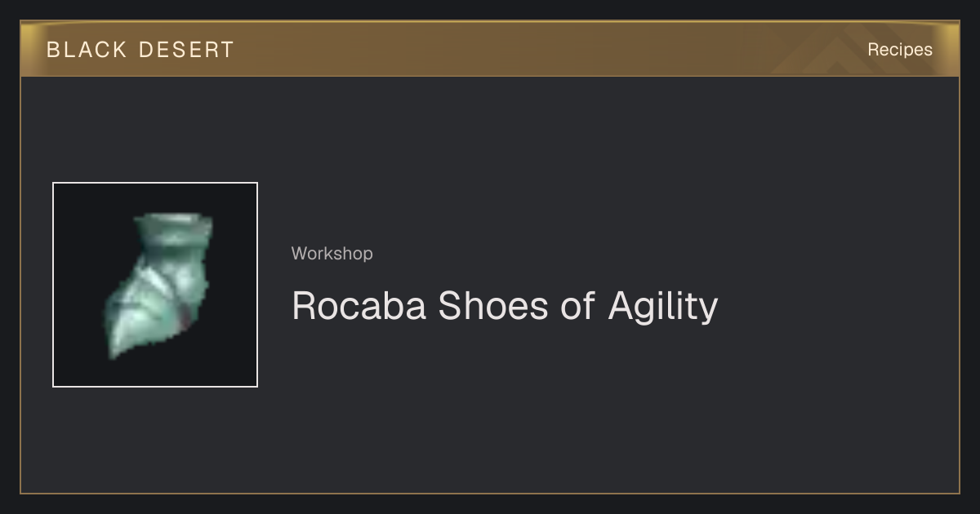This screenshot has height=514, width=980.
Task: Click the teal boot cuff of item image
Action: point(173,231)
